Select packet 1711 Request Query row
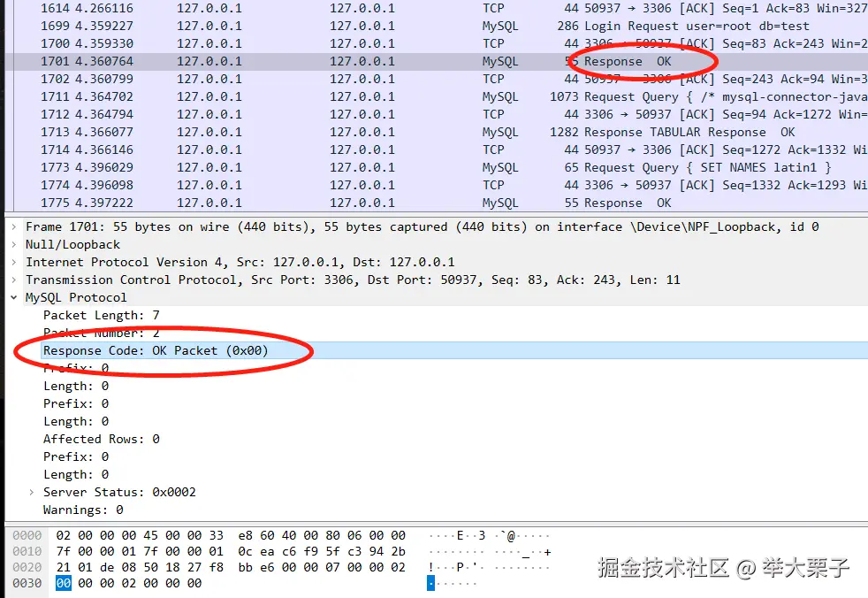The width and height of the screenshot is (868, 598). 437,97
